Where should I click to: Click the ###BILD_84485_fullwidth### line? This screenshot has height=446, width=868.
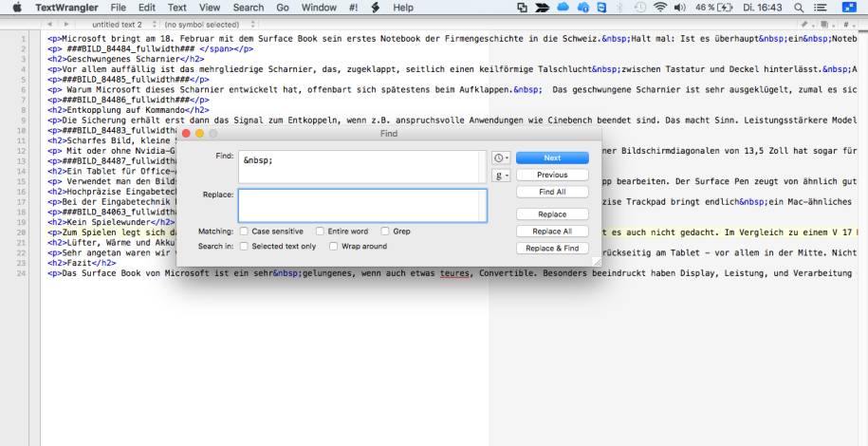click(x=128, y=79)
